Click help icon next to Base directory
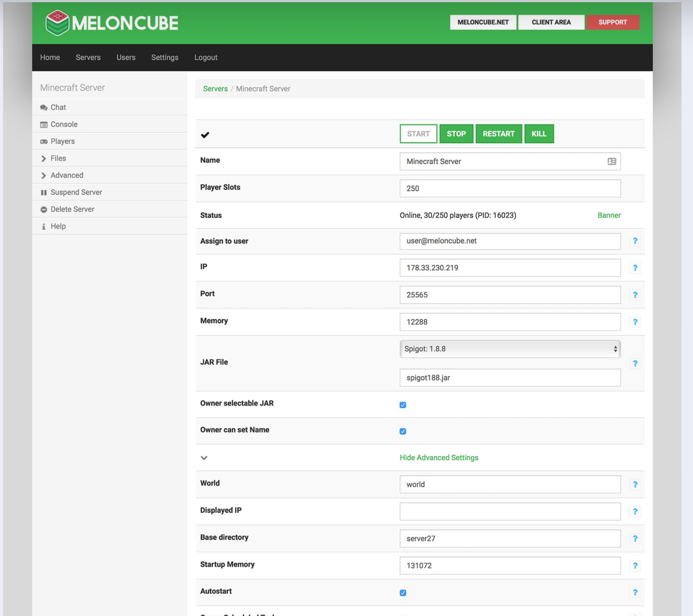The image size is (693, 616). [635, 539]
